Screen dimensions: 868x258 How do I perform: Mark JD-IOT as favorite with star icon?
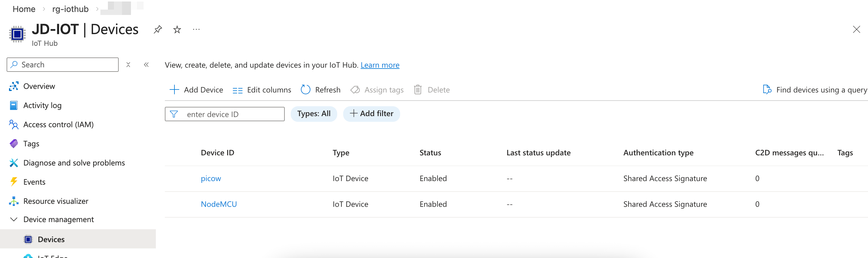pos(177,30)
